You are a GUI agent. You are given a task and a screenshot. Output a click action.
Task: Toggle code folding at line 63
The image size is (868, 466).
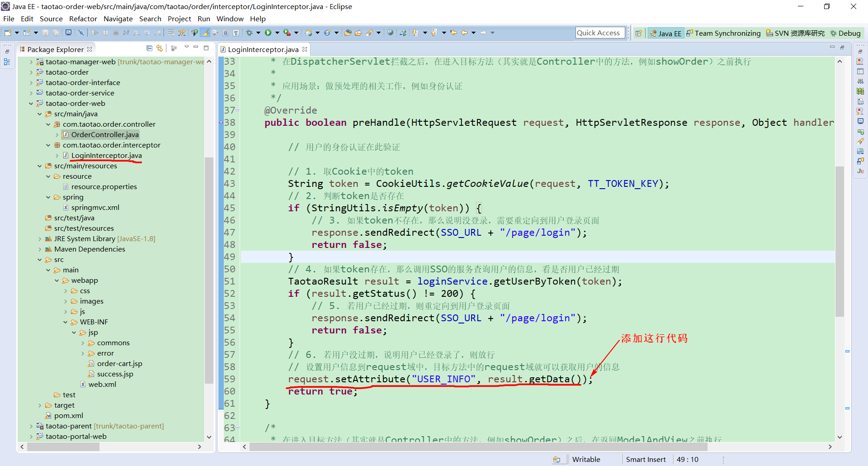click(237, 428)
